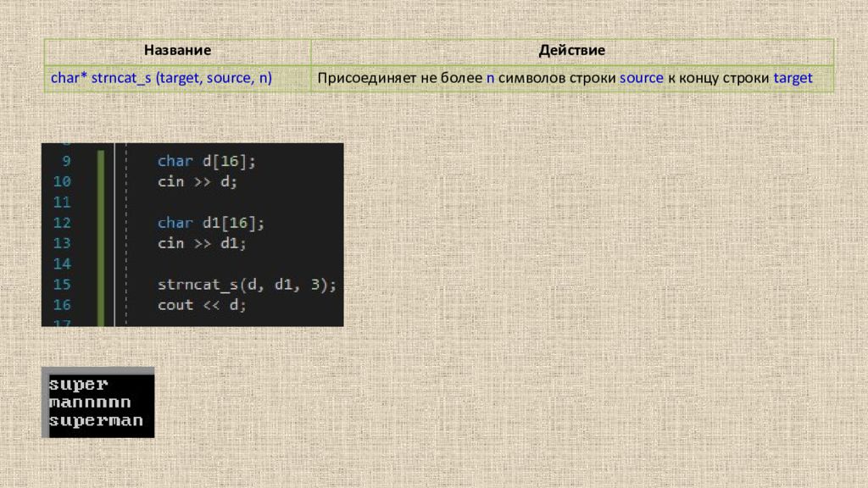Image resolution: width=868 pixels, height=488 pixels.
Task: Click the code line 'char d[16];'
Action: click(207, 161)
